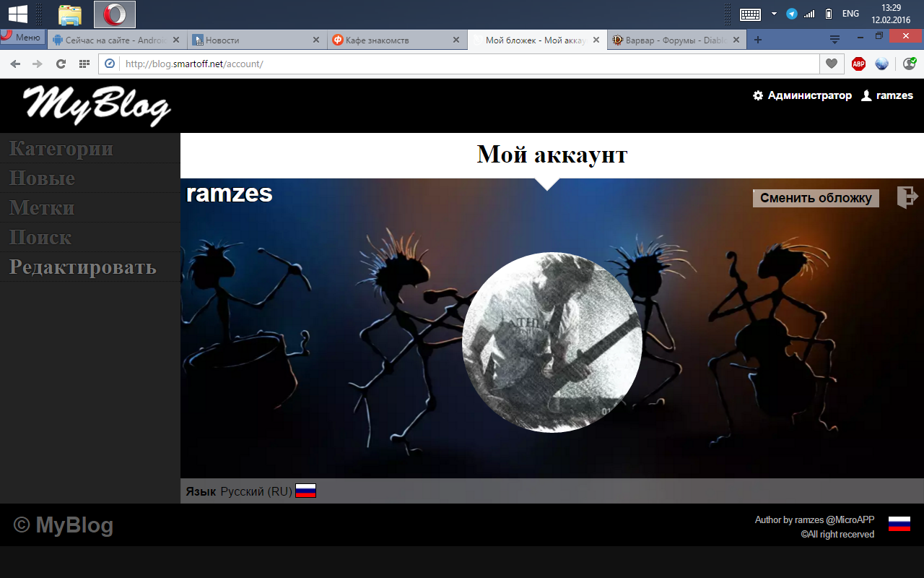Click the Telegram tray icon
924x578 pixels.
tap(792, 14)
